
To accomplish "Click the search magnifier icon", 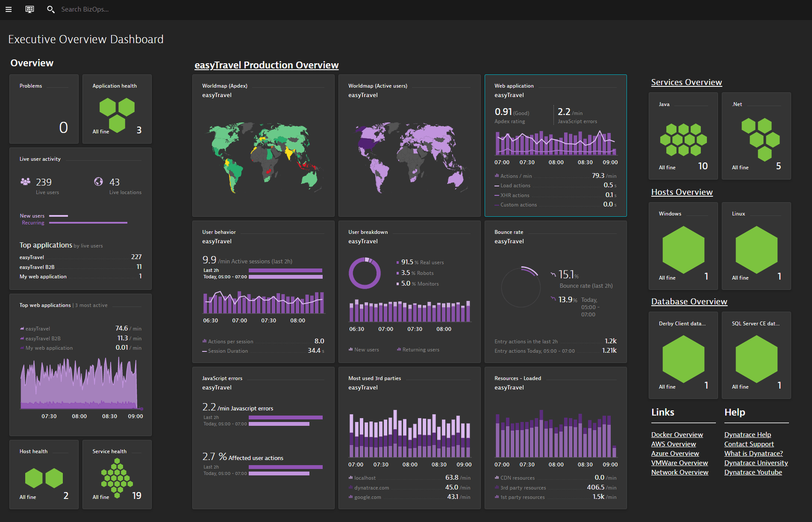I will click(51, 9).
